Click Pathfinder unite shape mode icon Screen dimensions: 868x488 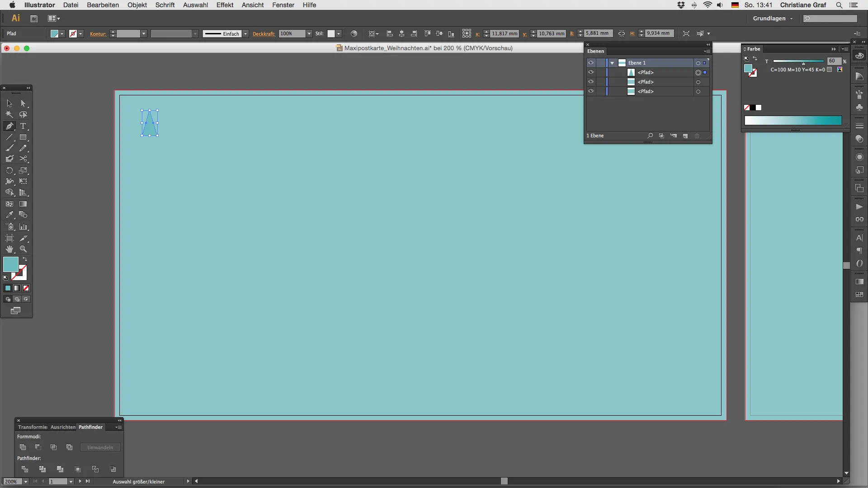(x=23, y=447)
